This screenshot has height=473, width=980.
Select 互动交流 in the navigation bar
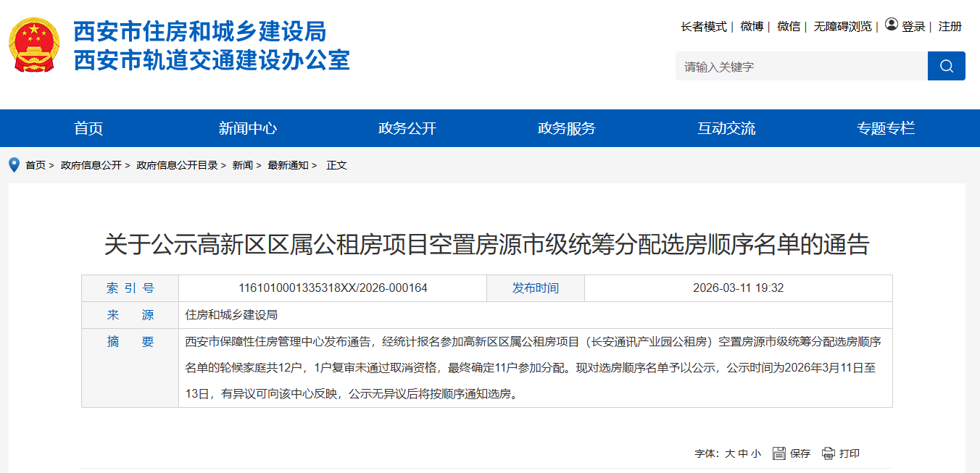coord(726,128)
